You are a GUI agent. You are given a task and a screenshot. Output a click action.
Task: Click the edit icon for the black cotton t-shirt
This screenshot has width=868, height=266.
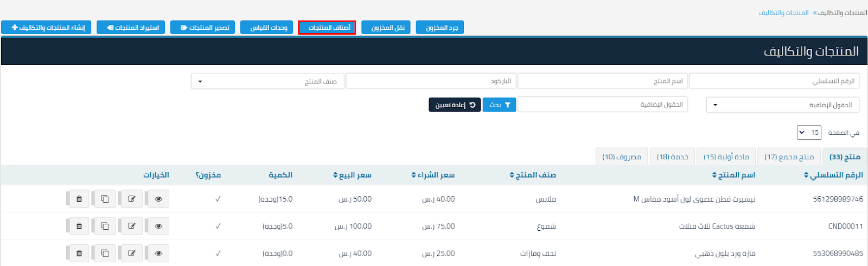131,199
